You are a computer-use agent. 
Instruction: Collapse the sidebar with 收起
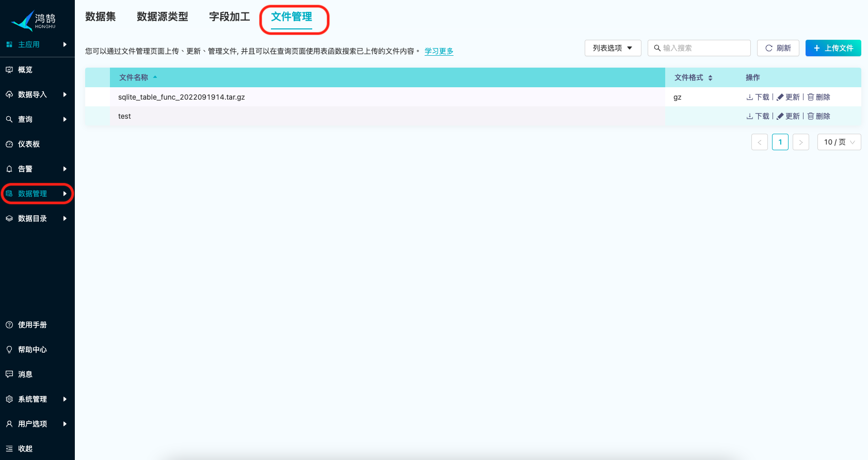(x=25, y=449)
